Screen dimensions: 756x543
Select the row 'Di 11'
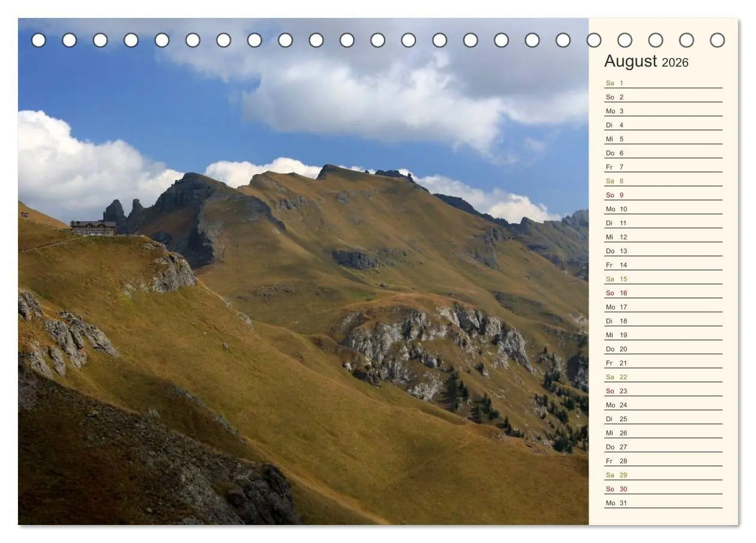663,223
